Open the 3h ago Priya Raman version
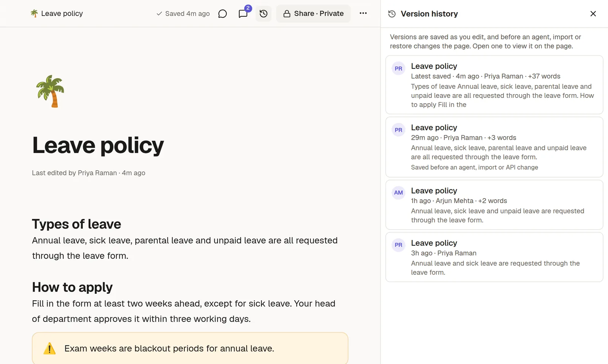 tap(494, 257)
